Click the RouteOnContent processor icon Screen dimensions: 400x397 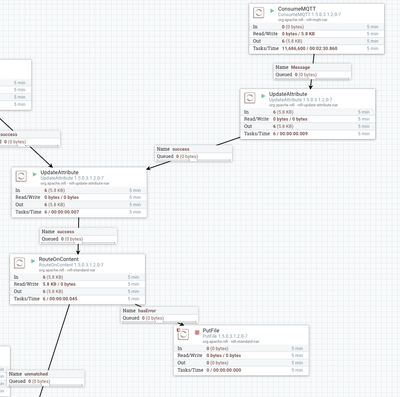coord(19,263)
